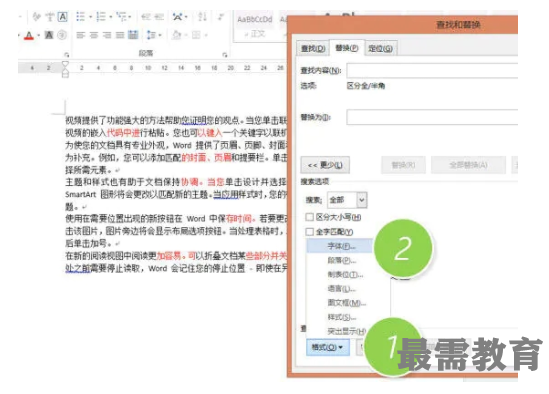
Task: Open the shading color dropdown arrow
Action: (186, 35)
